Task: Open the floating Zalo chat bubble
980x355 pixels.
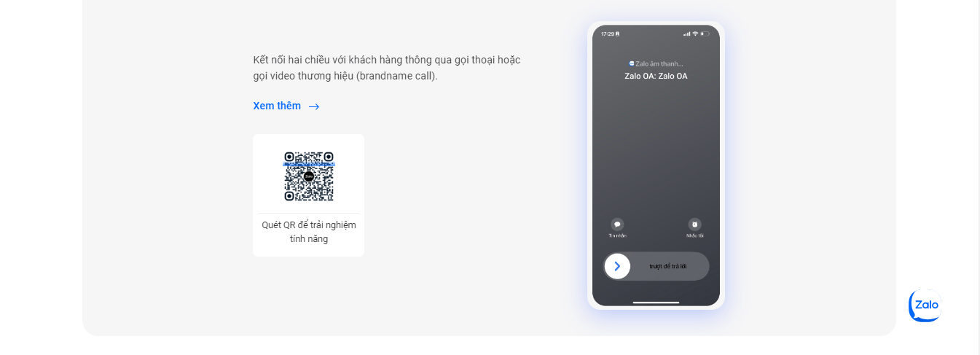Action: [x=925, y=305]
